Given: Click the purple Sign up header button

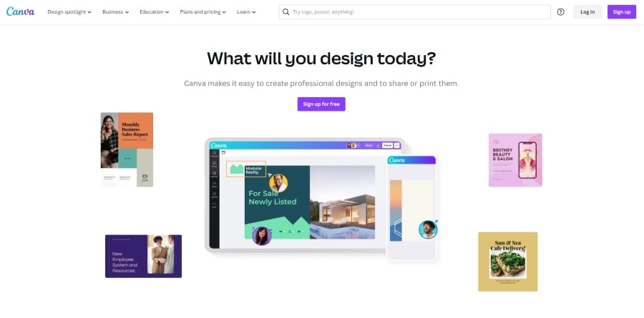Looking at the screenshot, I should pyautogui.click(x=622, y=12).
